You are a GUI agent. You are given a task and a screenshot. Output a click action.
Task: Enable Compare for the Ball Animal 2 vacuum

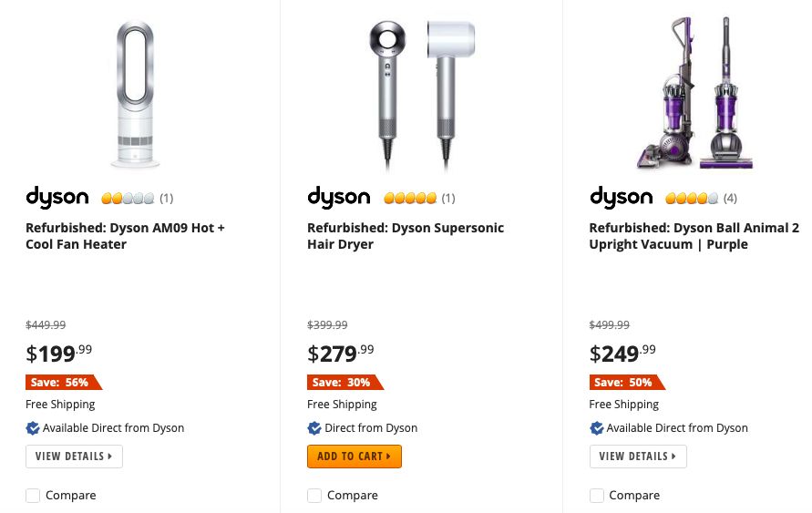coord(597,496)
